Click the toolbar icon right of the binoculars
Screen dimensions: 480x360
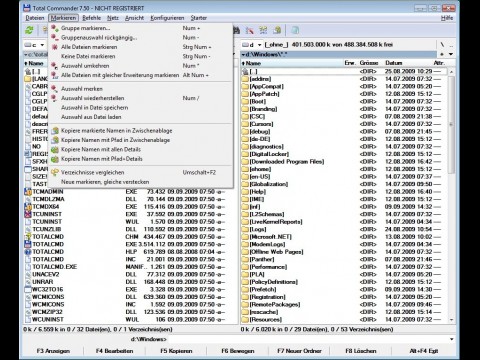(250, 30)
